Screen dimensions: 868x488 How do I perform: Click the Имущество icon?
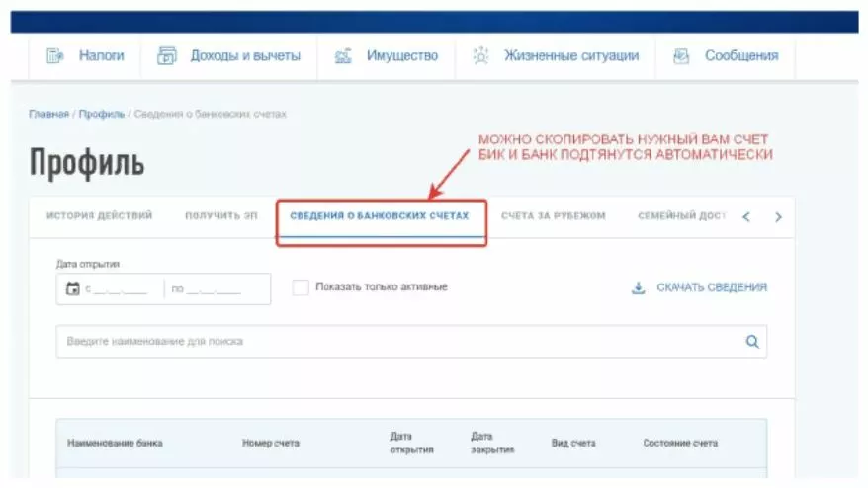pyautogui.click(x=343, y=56)
